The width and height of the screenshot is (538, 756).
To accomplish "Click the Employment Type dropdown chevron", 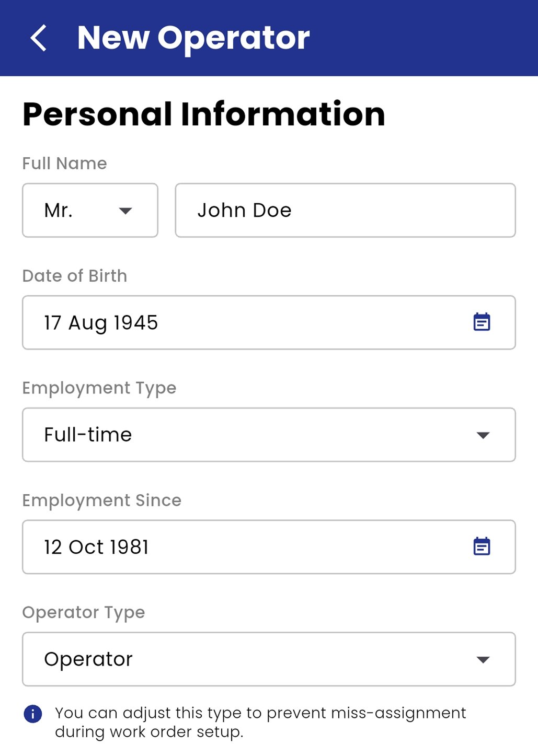I will (484, 435).
